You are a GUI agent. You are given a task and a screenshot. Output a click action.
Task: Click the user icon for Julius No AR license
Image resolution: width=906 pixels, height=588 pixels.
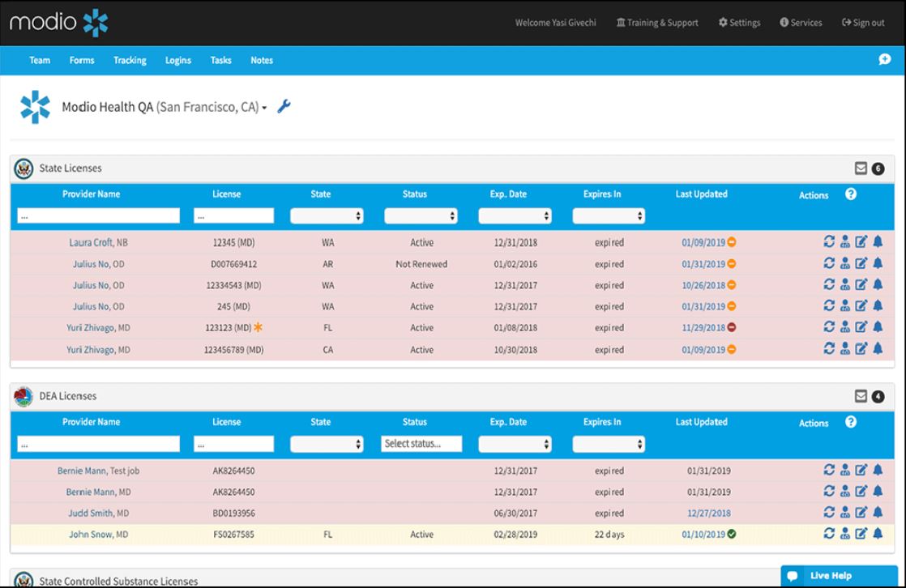click(844, 263)
